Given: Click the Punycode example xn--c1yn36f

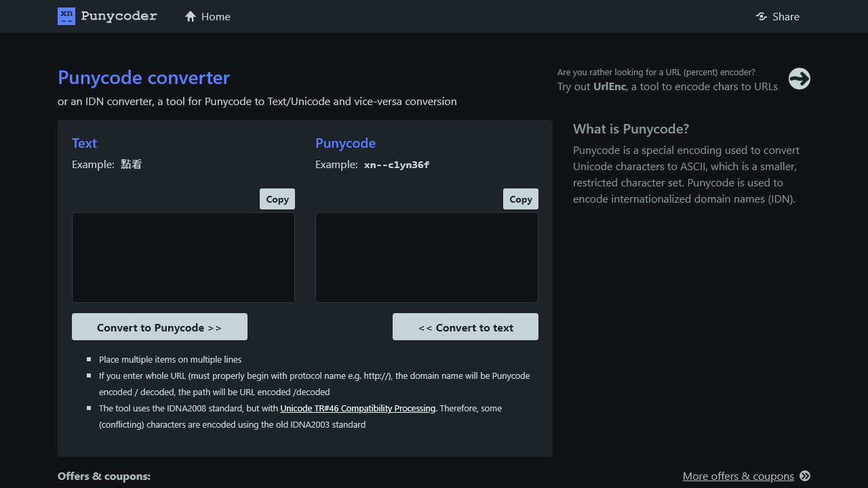Looking at the screenshot, I should 397,165.
